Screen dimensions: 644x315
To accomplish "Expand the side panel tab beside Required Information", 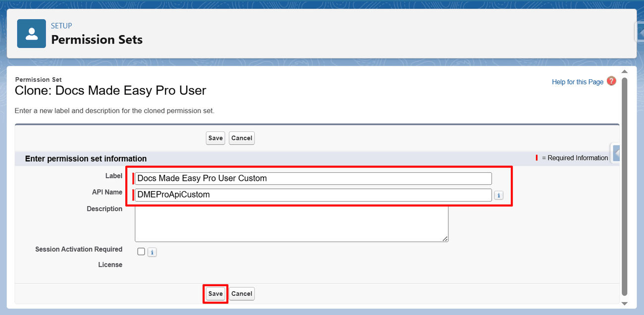I will [x=616, y=153].
